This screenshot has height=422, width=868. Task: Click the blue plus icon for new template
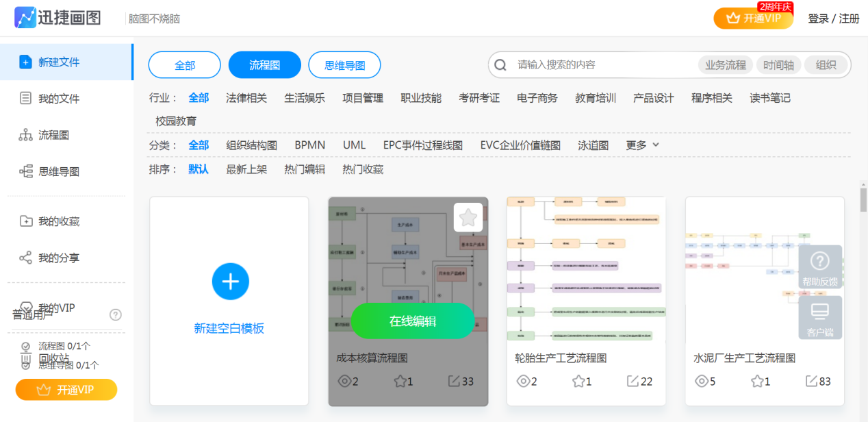(230, 282)
